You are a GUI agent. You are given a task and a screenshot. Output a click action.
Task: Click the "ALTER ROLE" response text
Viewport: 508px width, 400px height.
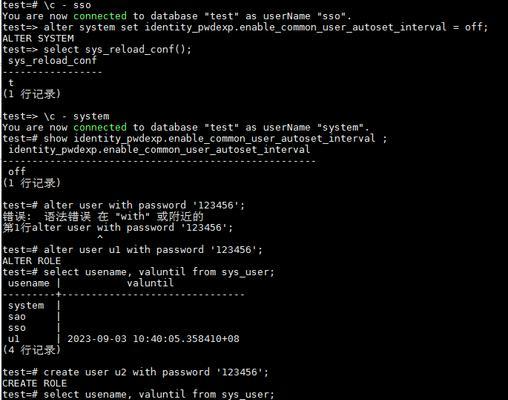click(x=32, y=261)
